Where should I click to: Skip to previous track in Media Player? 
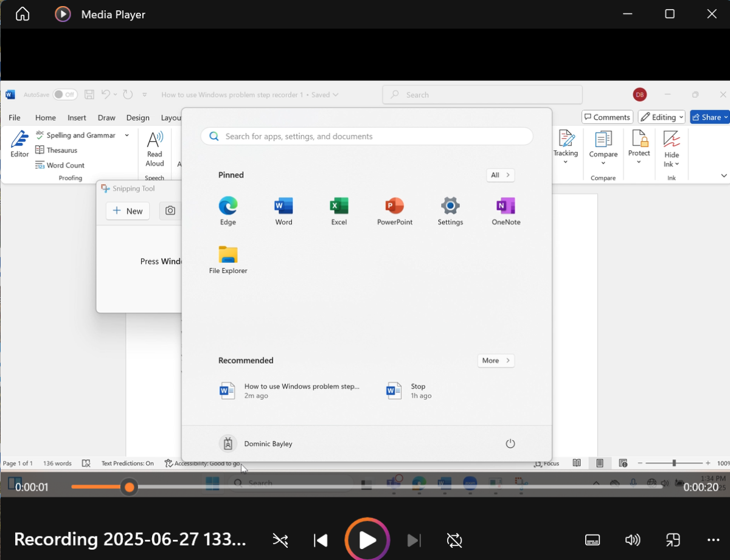click(x=321, y=540)
